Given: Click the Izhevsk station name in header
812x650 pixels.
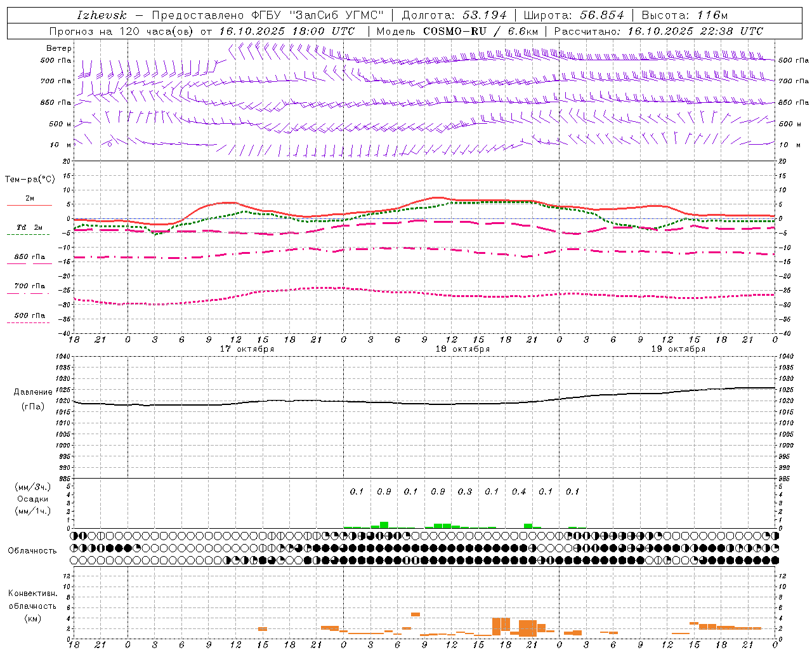Looking at the screenshot, I should (x=101, y=15).
